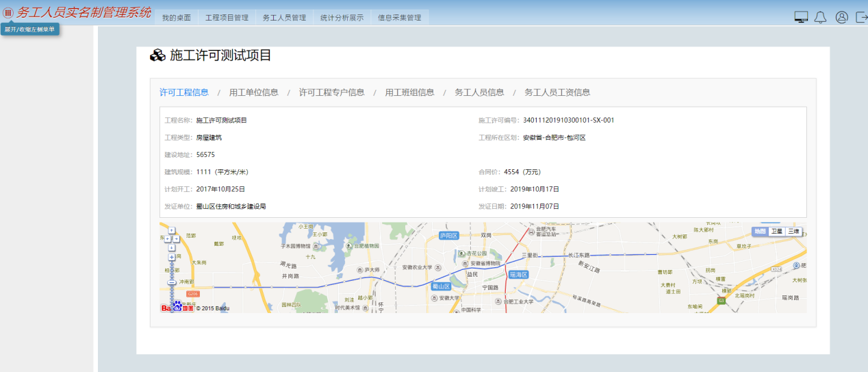This screenshot has width=868, height=372.
Task: Pan the map left with arrow button
Action: [167, 239]
